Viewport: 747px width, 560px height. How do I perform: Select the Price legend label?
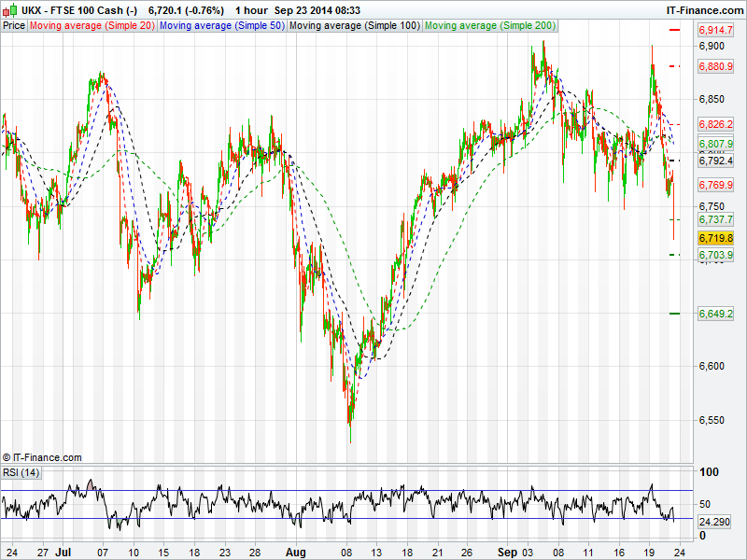[x=14, y=25]
